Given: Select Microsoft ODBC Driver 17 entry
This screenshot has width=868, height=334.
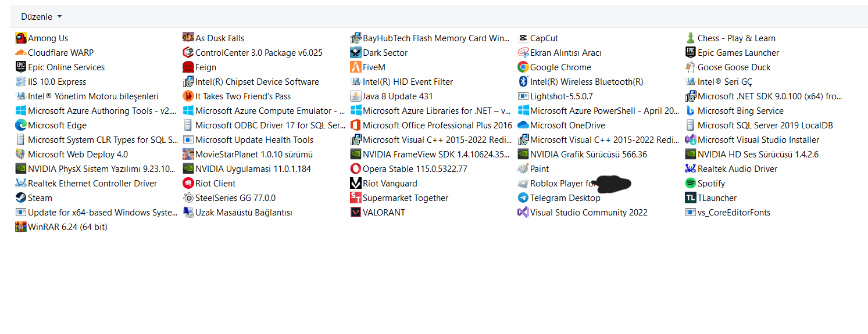Looking at the screenshot, I should click(x=264, y=125).
